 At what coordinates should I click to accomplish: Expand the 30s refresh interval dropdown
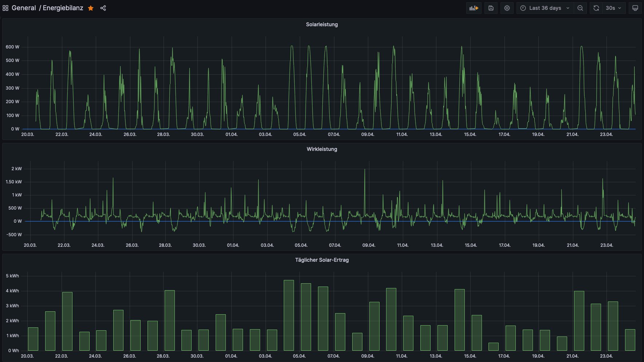coord(613,8)
